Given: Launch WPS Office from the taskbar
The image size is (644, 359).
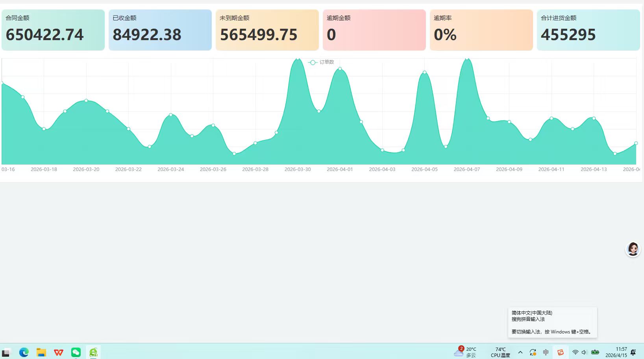Looking at the screenshot, I should (x=59, y=352).
